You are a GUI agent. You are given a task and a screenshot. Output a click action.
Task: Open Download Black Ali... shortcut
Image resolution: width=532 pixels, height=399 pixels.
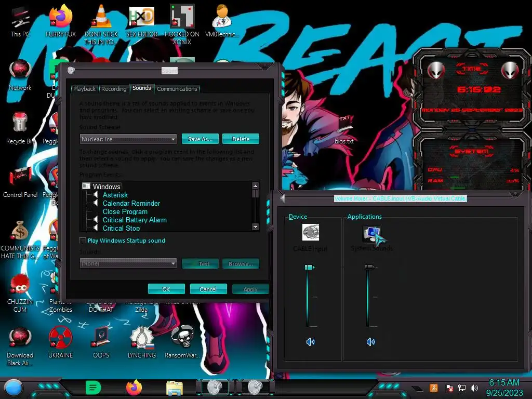pyautogui.click(x=20, y=347)
